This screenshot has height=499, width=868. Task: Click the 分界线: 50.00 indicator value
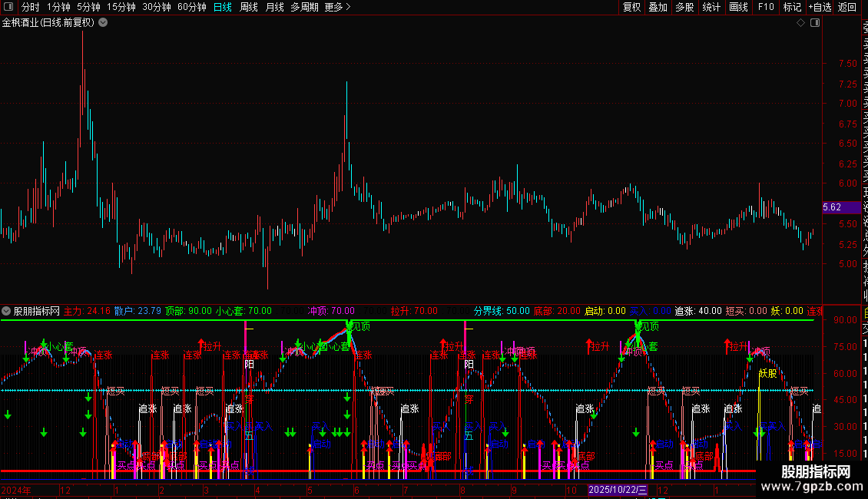(x=502, y=311)
